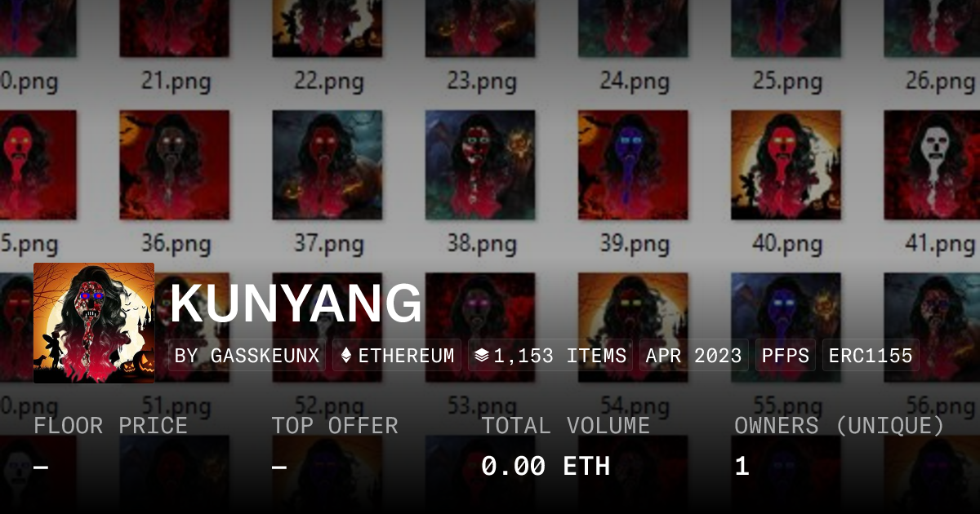Click the OWNERS (UNIQUE) stat
The height and width of the screenshot is (514, 980).
click(x=840, y=447)
